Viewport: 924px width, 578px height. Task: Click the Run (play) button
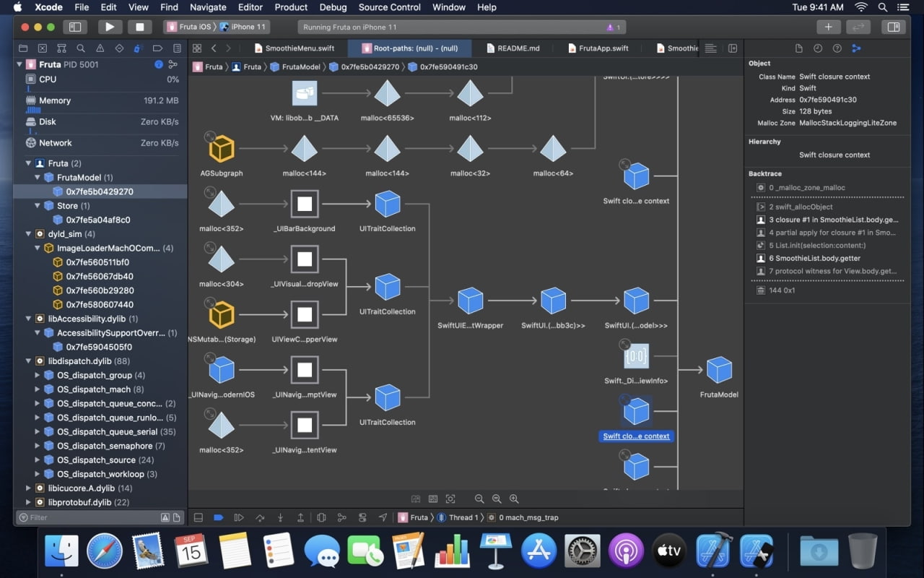pyautogui.click(x=110, y=27)
